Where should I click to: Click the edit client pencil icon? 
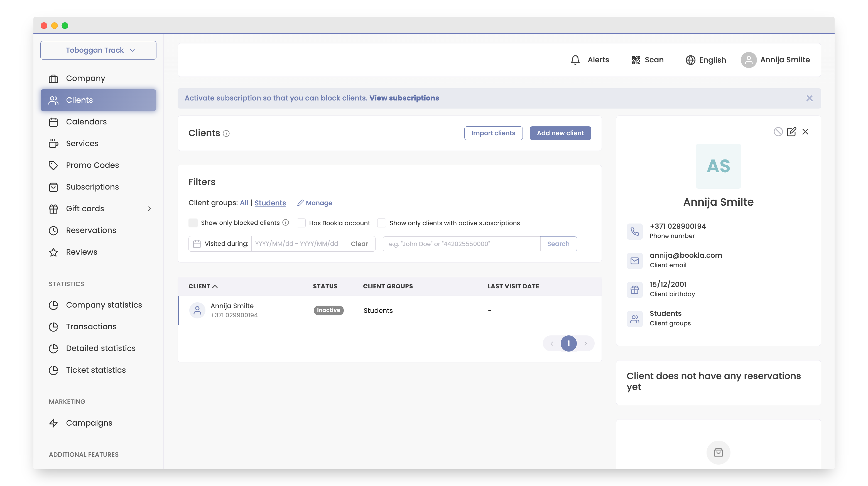point(791,132)
